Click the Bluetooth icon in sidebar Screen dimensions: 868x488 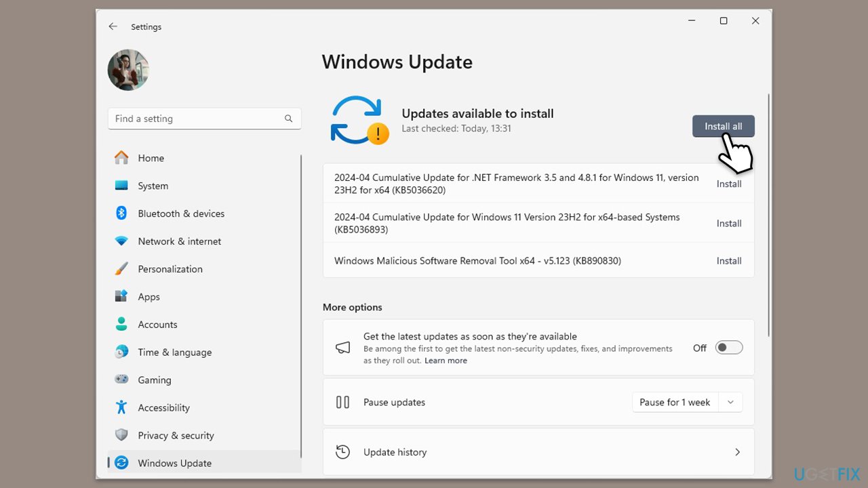pos(121,213)
